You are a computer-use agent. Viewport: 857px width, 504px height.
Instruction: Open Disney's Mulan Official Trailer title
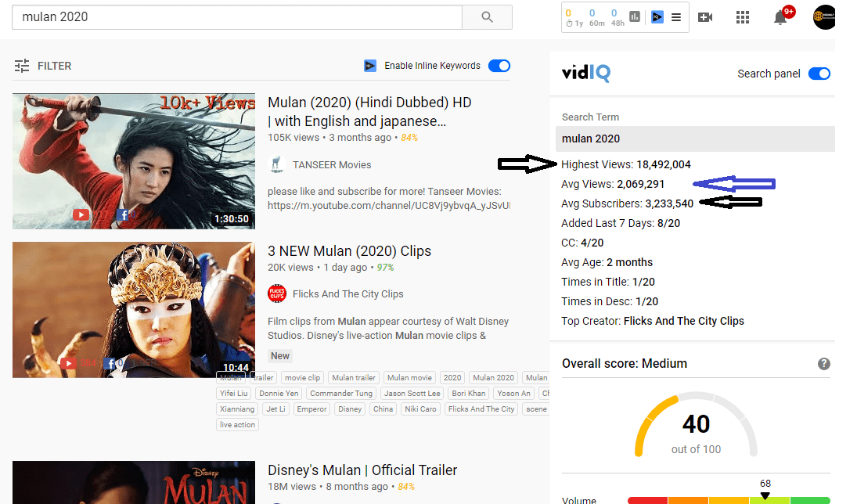pyautogui.click(x=362, y=470)
